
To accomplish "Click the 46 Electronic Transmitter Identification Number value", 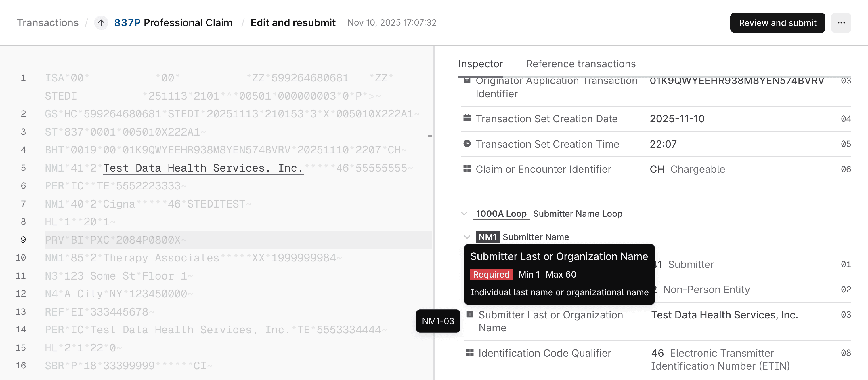I will (720, 360).
